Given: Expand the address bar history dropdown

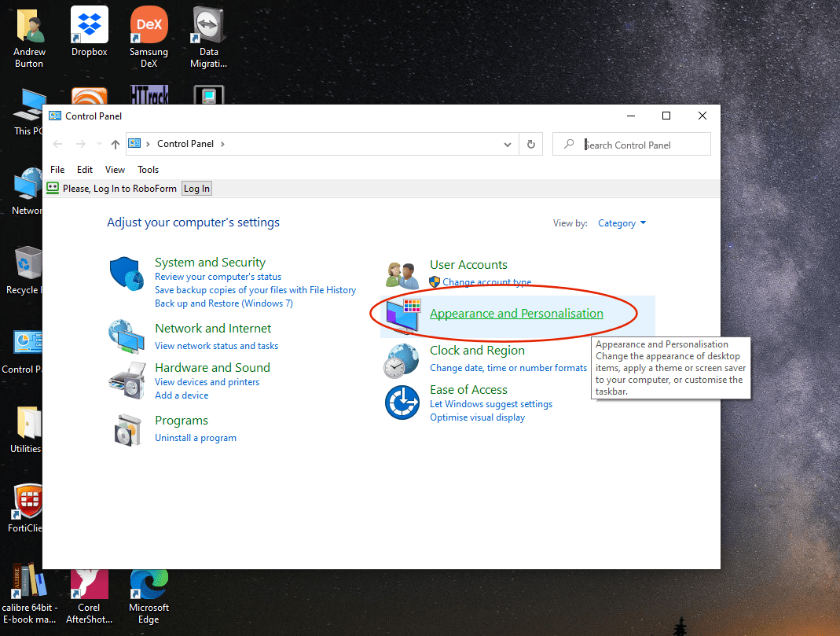Looking at the screenshot, I should (x=508, y=145).
